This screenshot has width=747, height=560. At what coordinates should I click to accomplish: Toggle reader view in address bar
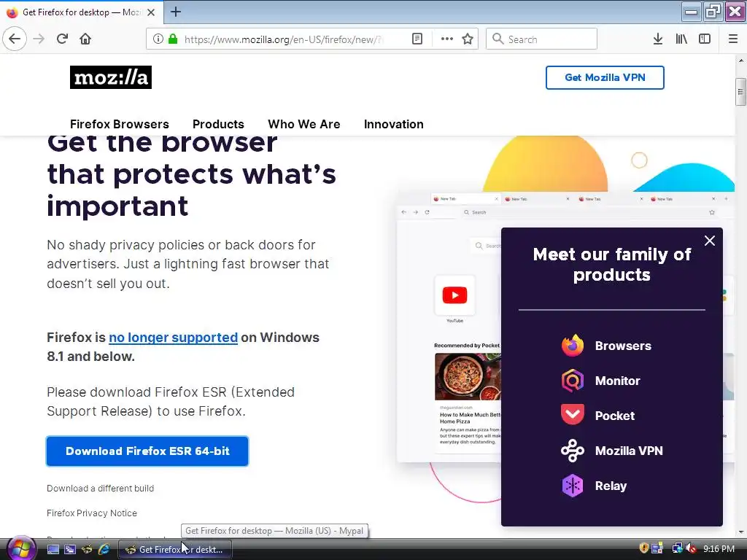pyautogui.click(x=417, y=39)
